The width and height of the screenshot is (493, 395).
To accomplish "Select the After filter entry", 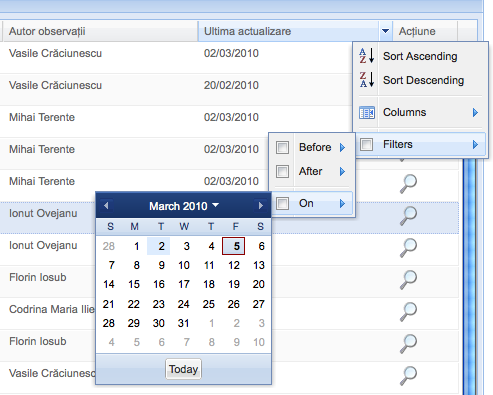I will pyautogui.click(x=312, y=172).
